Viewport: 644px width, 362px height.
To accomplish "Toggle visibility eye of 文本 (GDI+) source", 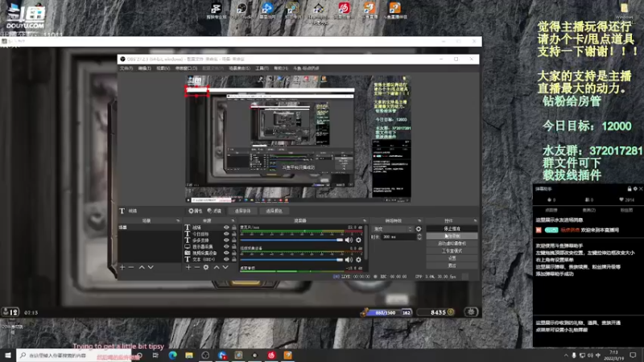I will coord(226,259).
